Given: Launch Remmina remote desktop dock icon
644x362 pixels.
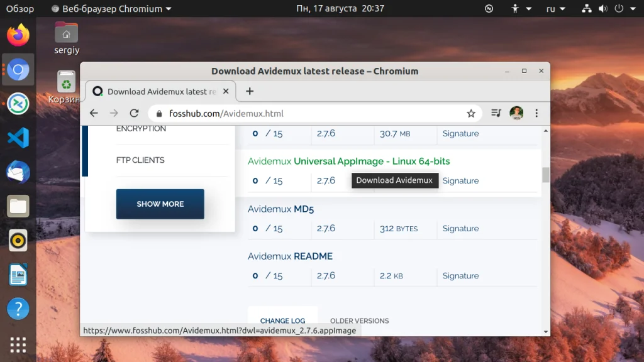Looking at the screenshot, I should (18, 104).
